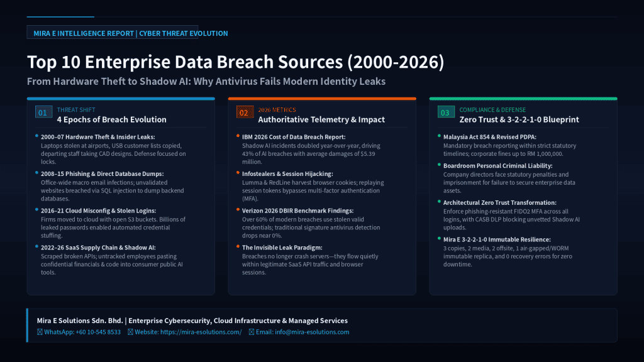Click the 2026 METRICS label

(x=277, y=109)
